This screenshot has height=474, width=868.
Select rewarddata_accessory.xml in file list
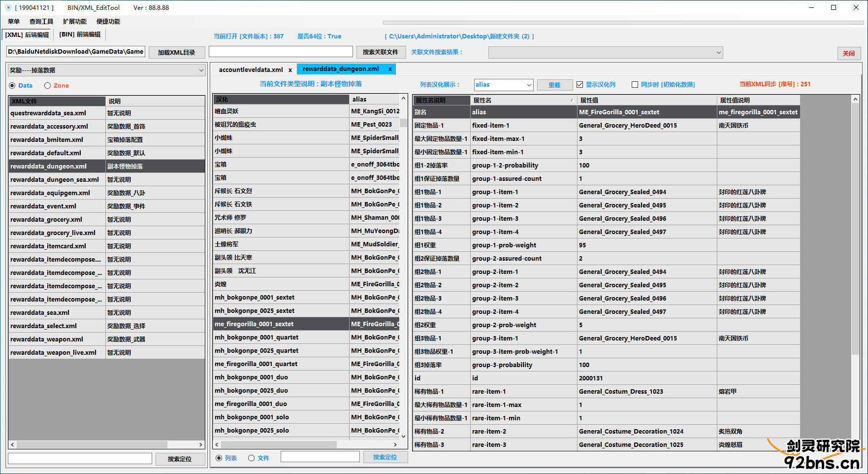tap(107, 126)
